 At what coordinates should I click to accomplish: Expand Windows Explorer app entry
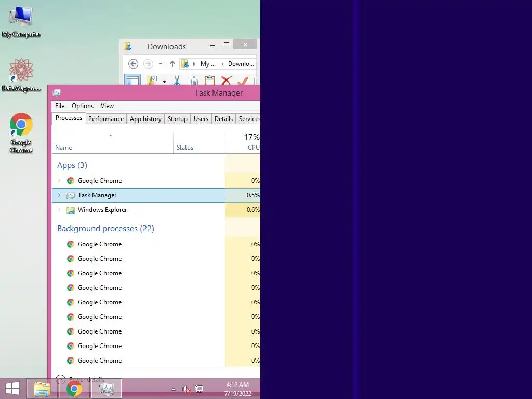[59, 210]
